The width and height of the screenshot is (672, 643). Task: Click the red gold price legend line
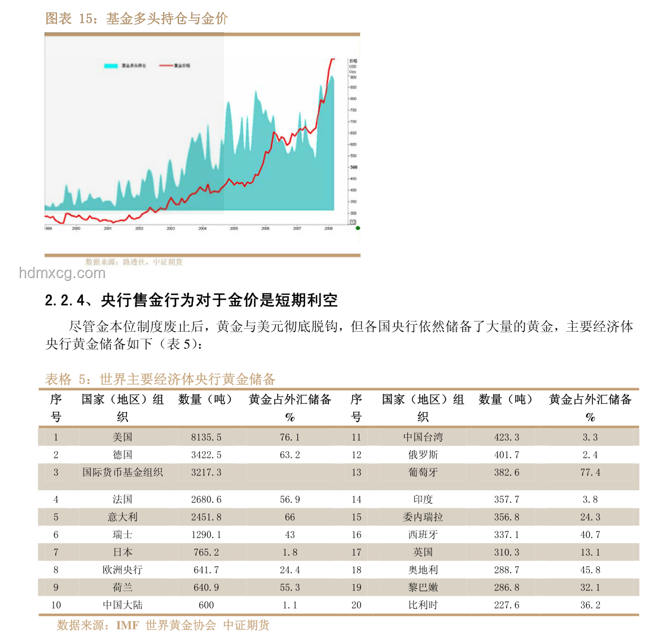pyautogui.click(x=166, y=65)
